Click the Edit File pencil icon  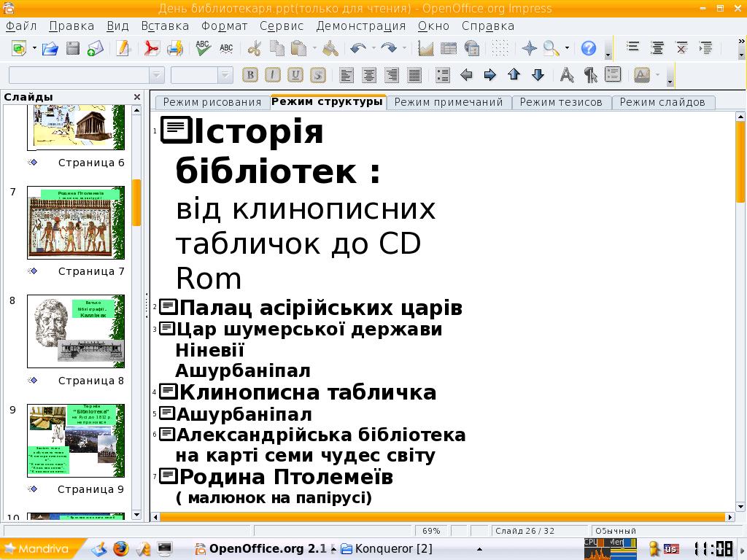pos(123,48)
